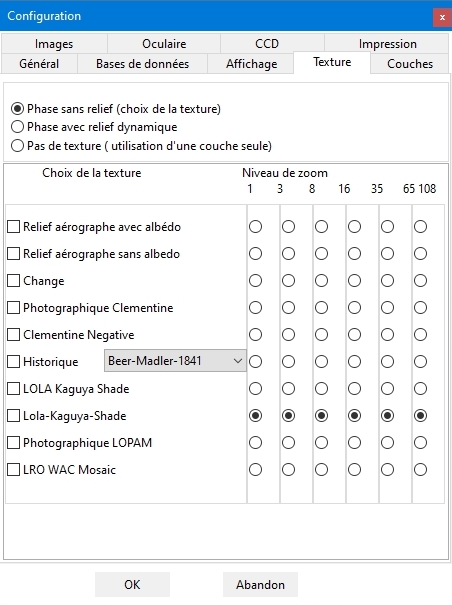Select zoom level 8 for Clementine Negative

pos(322,335)
